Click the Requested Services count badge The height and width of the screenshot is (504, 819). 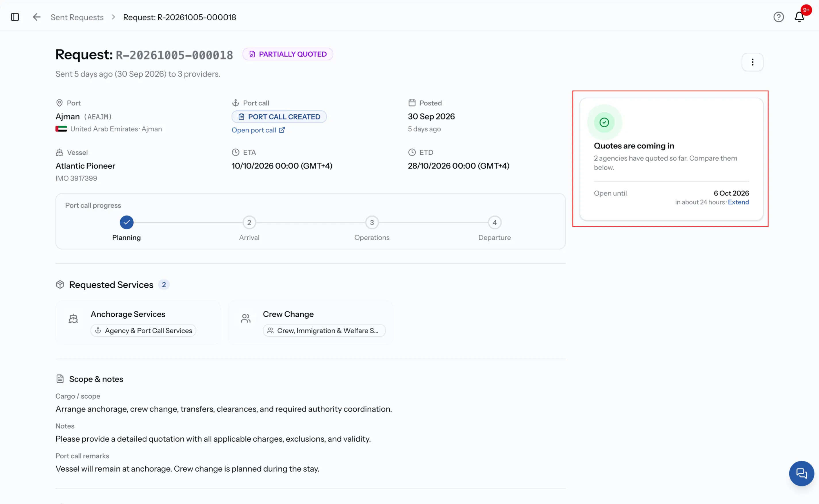tap(164, 285)
